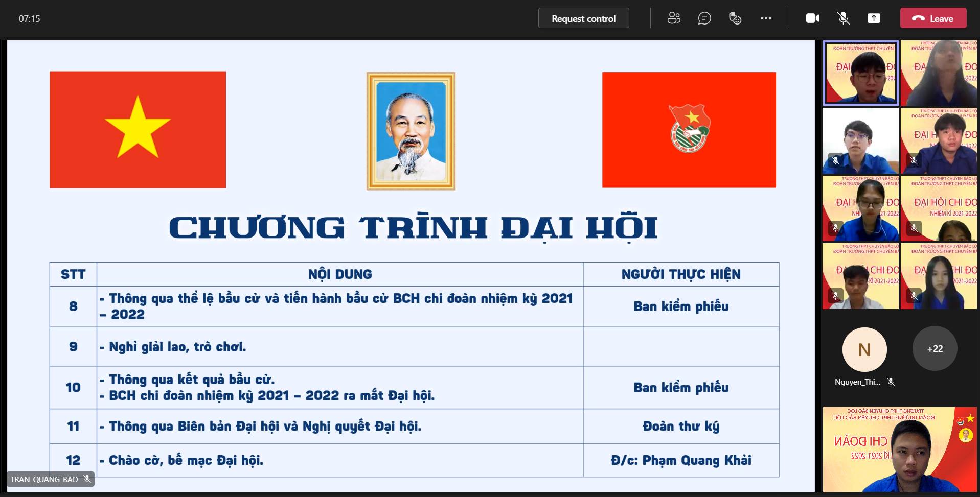
Task: Click the Request control button
Action: [x=583, y=18]
